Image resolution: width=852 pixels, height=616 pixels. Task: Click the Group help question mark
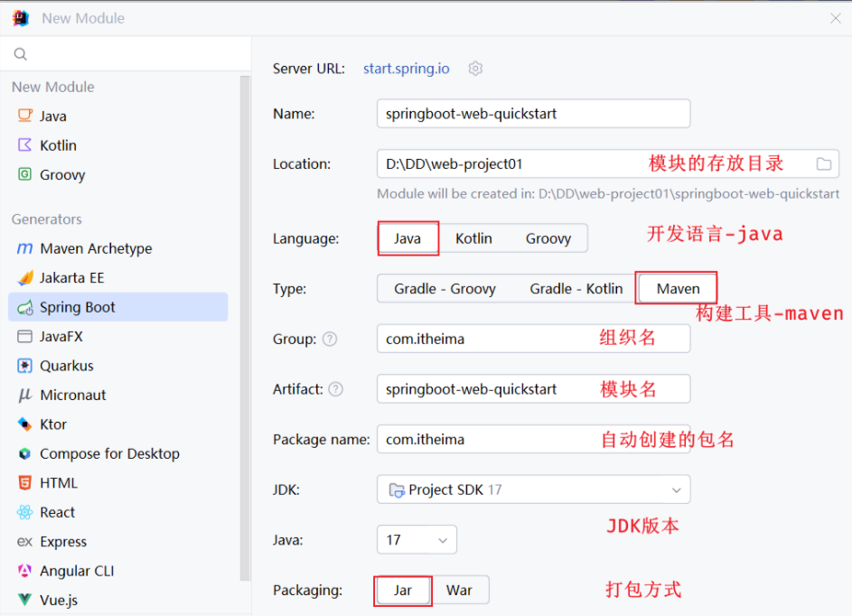[x=330, y=339]
